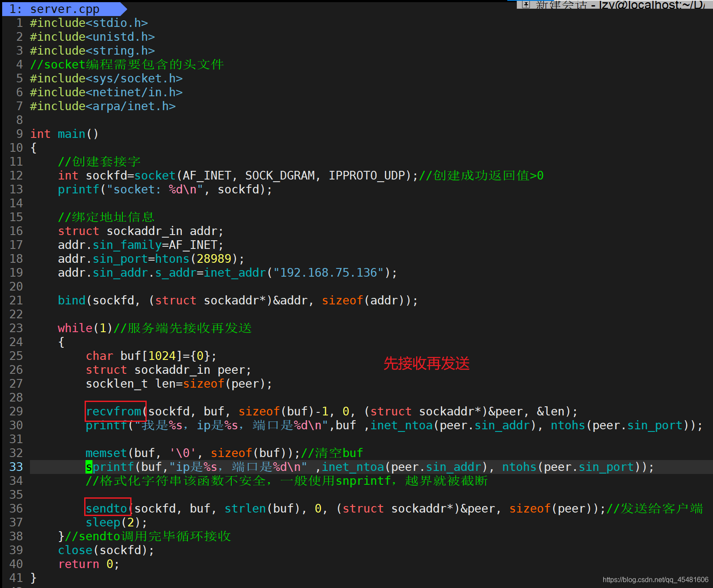
Task: Click the close(sockfd); statement
Action: [x=106, y=550]
